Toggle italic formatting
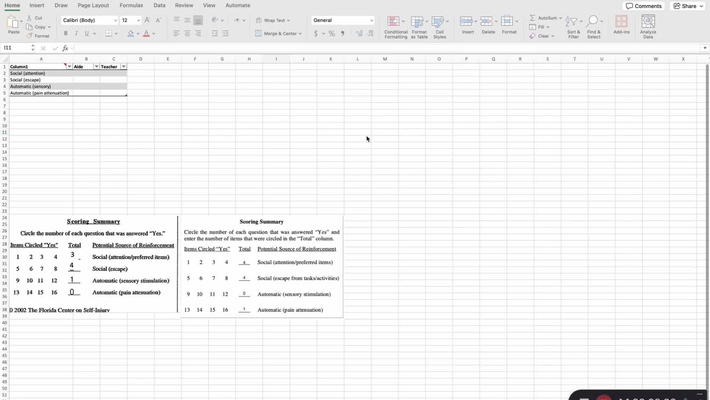Image resolution: width=710 pixels, height=400 pixels. [76, 34]
